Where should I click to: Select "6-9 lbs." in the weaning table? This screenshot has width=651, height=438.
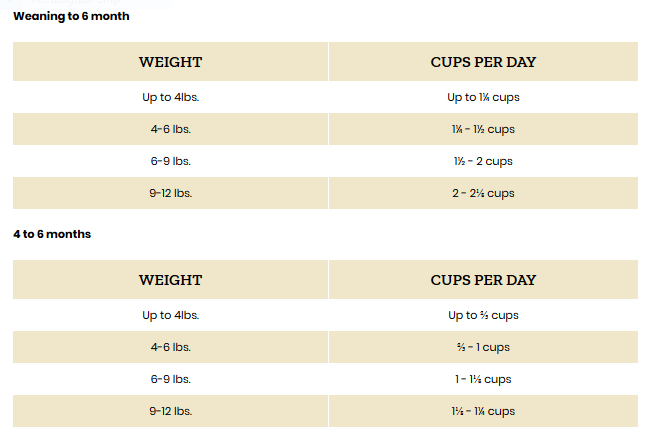[x=170, y=161]
